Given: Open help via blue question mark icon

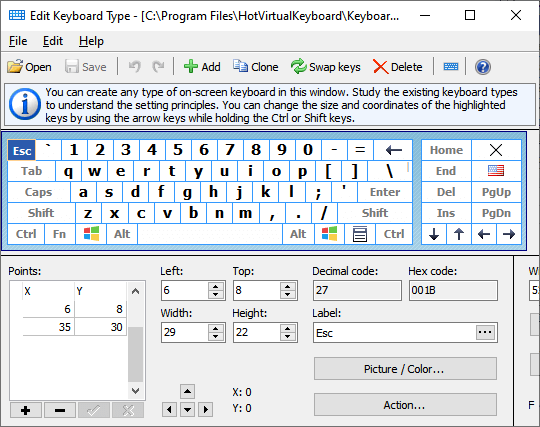Looking at the screenshot, I should (x=482, y=67).
